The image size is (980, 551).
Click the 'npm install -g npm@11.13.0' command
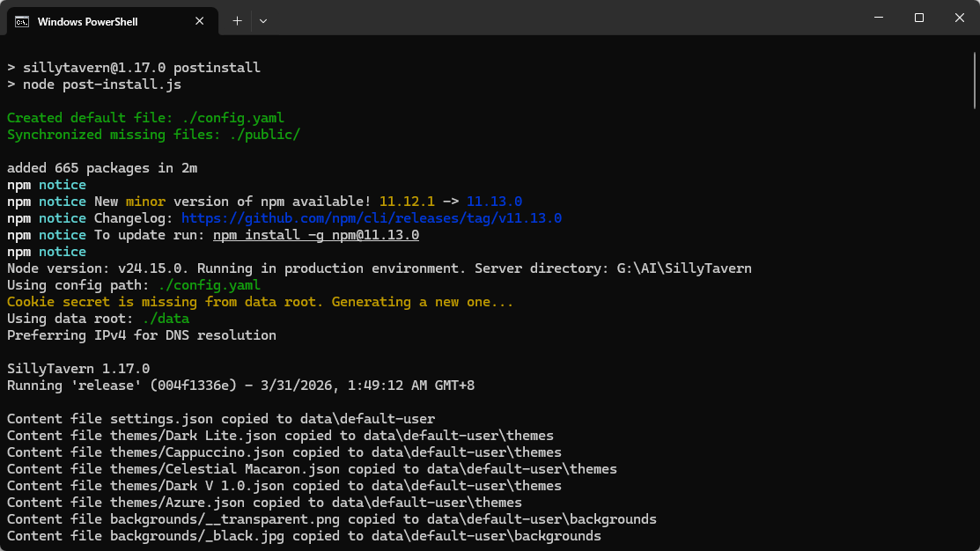[315, 236]
